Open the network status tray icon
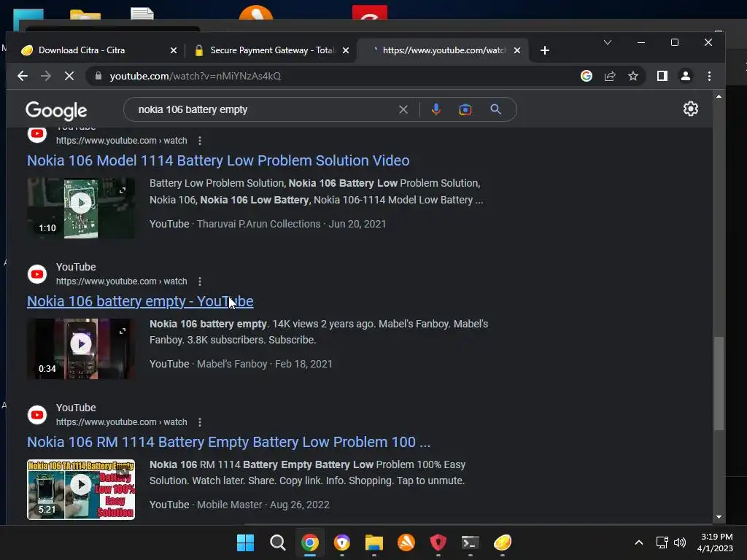Screen dimensions: 747x560 tap(662, 542)
